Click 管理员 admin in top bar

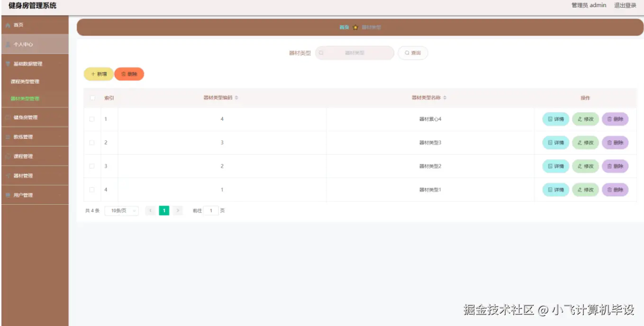pos(589,6)
